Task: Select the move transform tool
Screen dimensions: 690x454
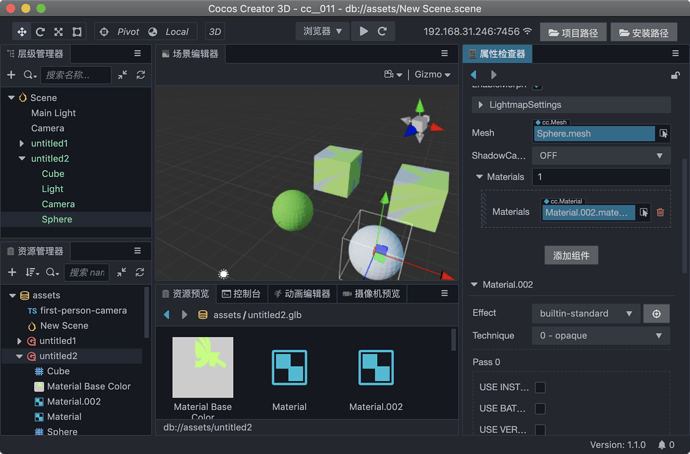Action: click(22, 32)
